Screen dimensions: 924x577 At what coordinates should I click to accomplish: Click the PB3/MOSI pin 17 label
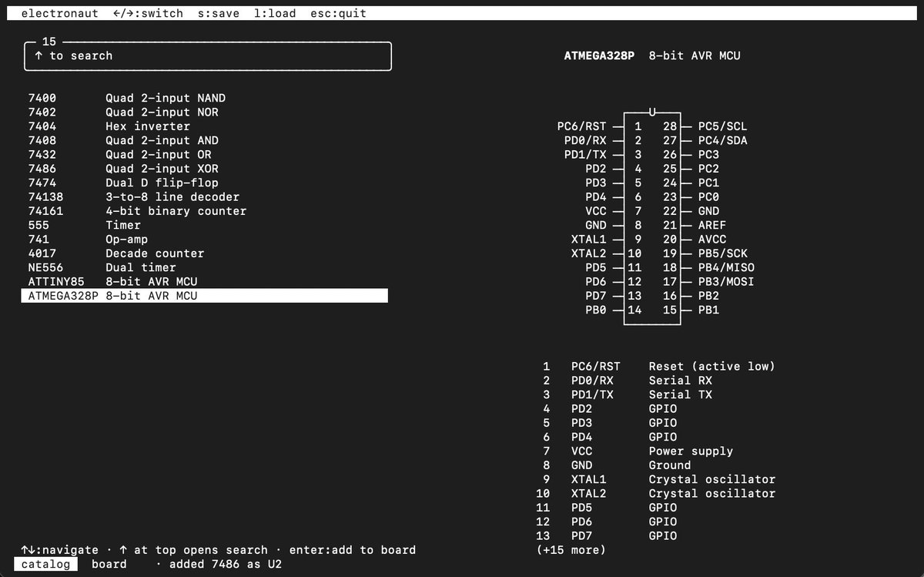click(726, 281)
